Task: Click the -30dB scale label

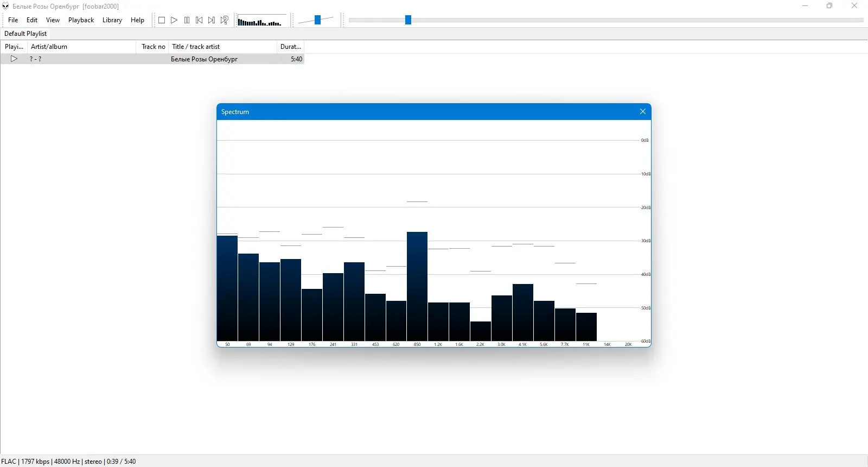Action: (x=646, y=241)
